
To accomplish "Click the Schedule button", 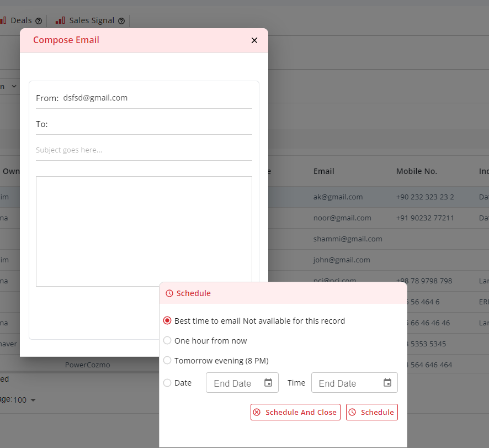I will 372,412.
